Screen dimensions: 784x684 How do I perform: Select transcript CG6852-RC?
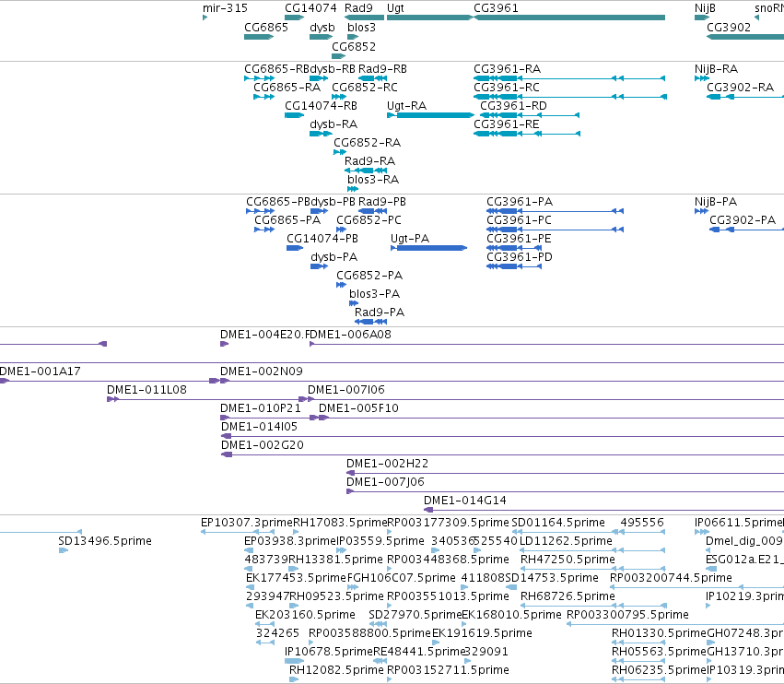tap(365, 87)
